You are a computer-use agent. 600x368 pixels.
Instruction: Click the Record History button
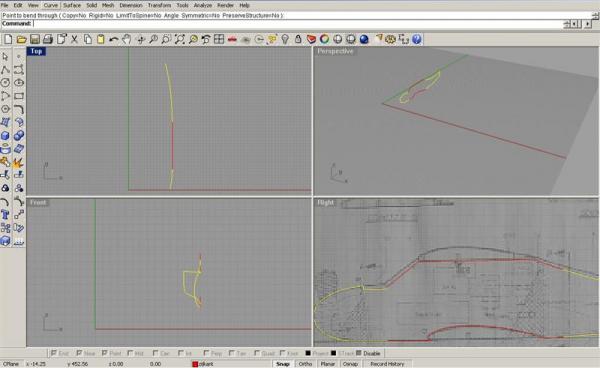pyautogui.click(x=387, y=364)
